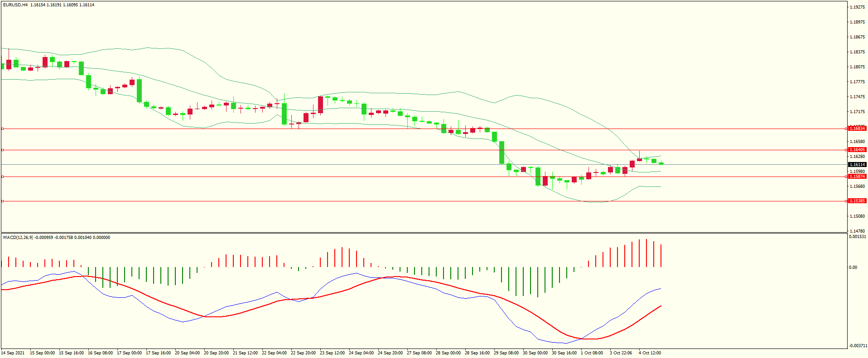The height and width of the screenshot is (358, 868).
Task: Click the 21 Sep 12:00 time label
Action: click(245, 353)
